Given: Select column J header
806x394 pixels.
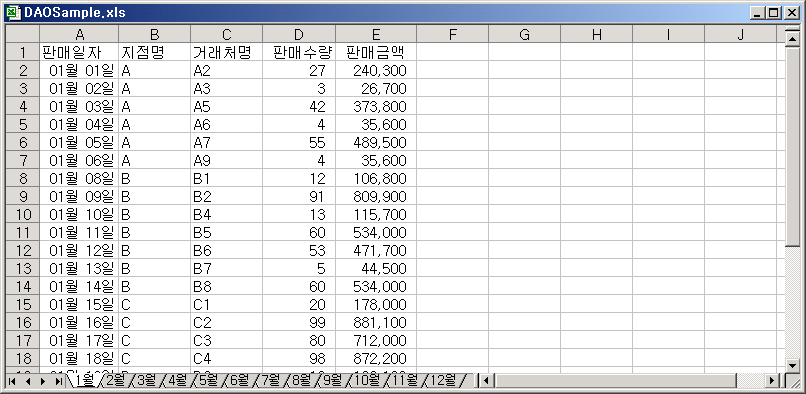Looking at the screenshot, I should 740,34.
